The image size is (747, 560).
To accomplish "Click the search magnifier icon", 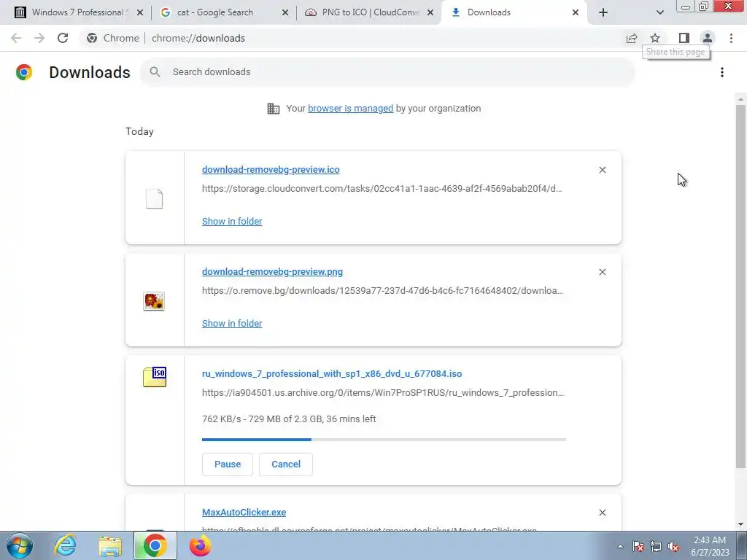I will 155,72.
